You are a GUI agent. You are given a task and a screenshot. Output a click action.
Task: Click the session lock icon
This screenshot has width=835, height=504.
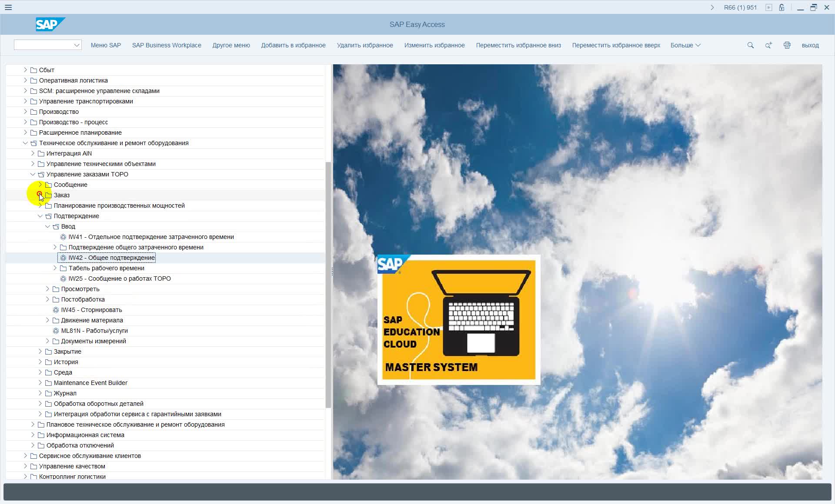pos(782,7)
